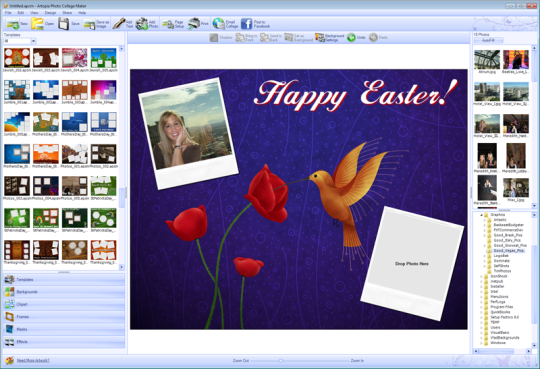Viewport: 540px width, 369px height.
Task: Open Background Settings from the canvas toolbar
Action: (330, 38)
